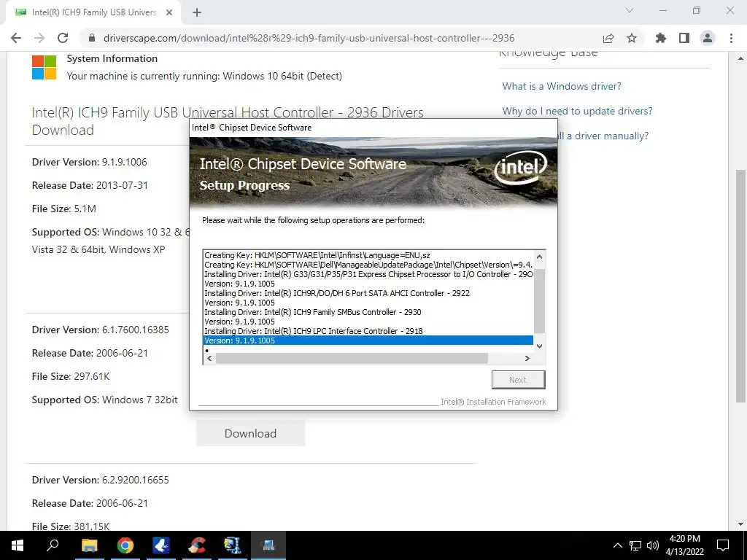Select the Dell ManageableUpdatePackage key line

point(368,265)
